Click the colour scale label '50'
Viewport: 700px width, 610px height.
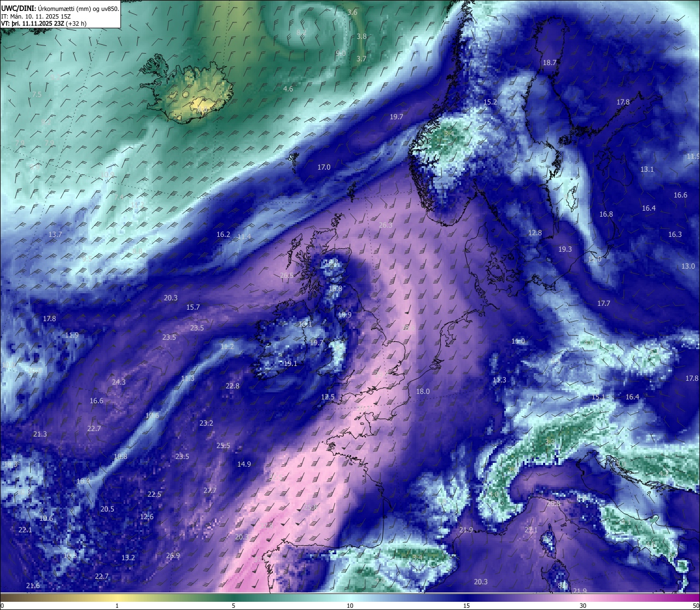point(695,606)
